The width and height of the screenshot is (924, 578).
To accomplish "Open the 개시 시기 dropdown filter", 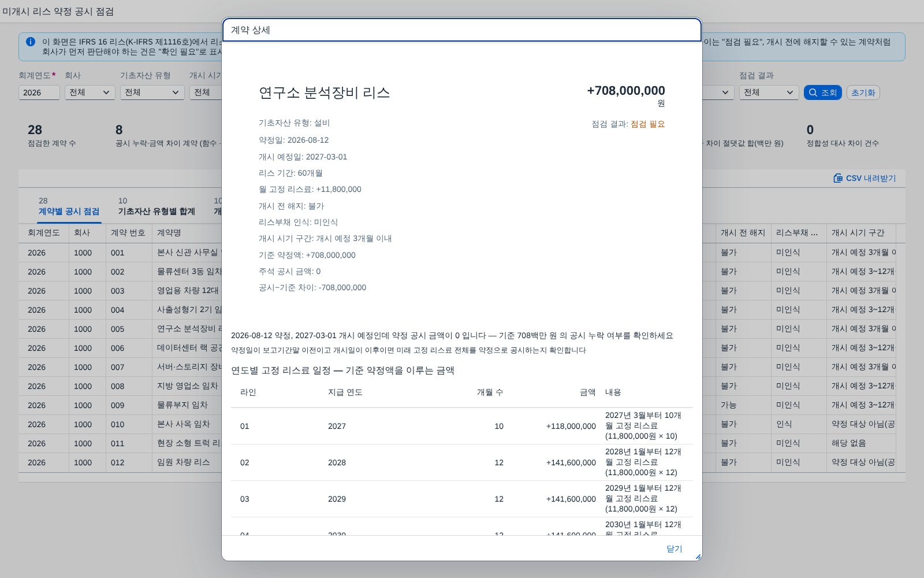I will coord(206,92).
